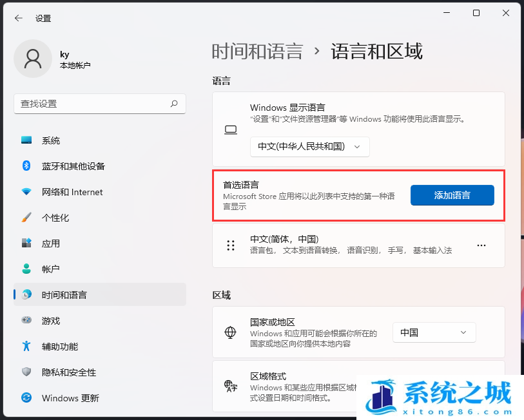Click the 区域 section heading
The image size is (524, 420).
click(x=222, y=295)
